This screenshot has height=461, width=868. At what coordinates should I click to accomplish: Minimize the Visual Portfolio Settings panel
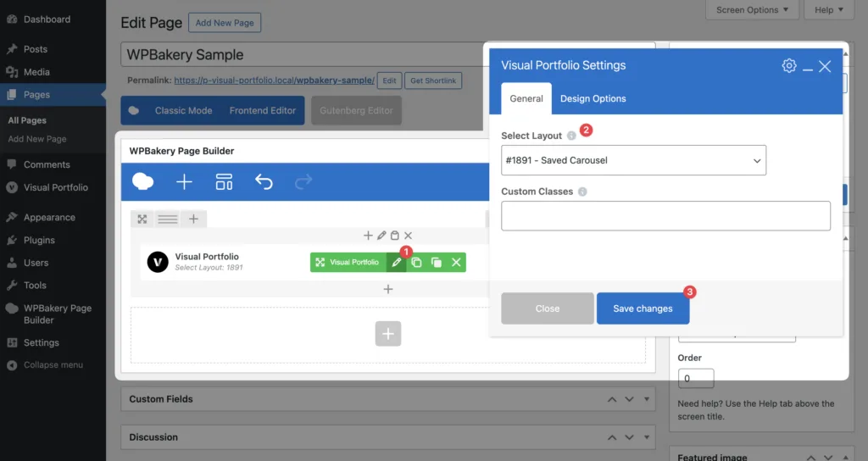click(x=808, y=68)
